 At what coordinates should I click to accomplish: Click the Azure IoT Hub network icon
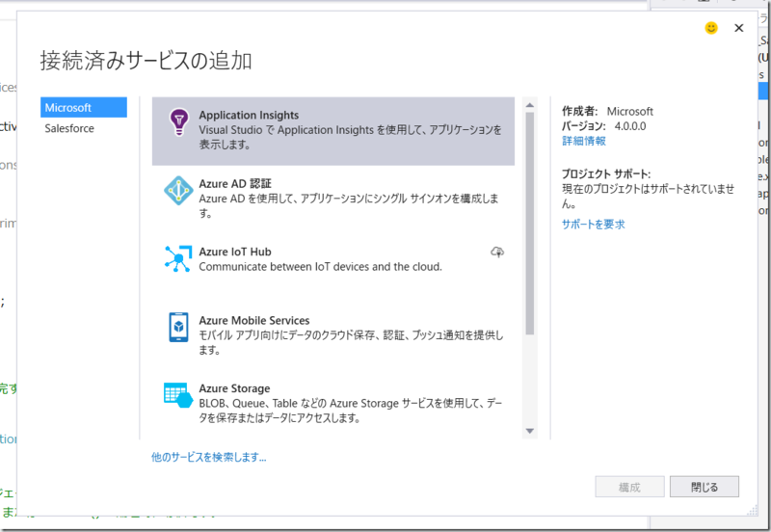tap(178, 258)
